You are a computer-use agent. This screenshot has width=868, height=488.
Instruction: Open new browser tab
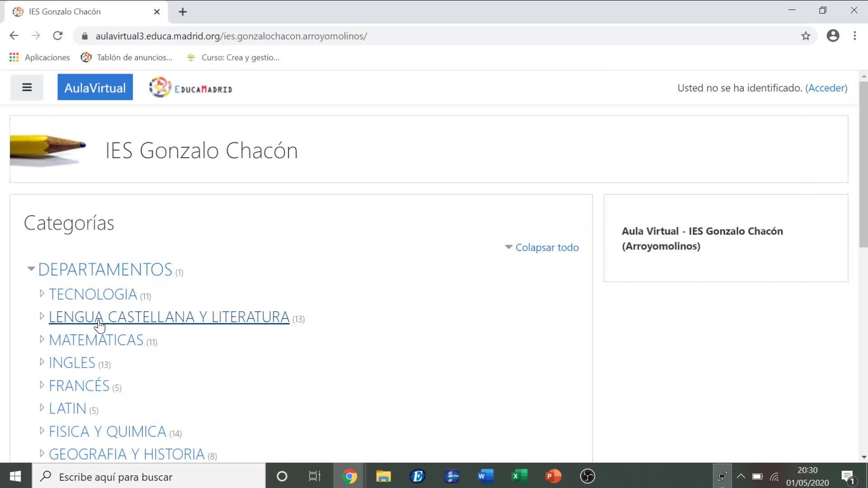tap(183, 12)
